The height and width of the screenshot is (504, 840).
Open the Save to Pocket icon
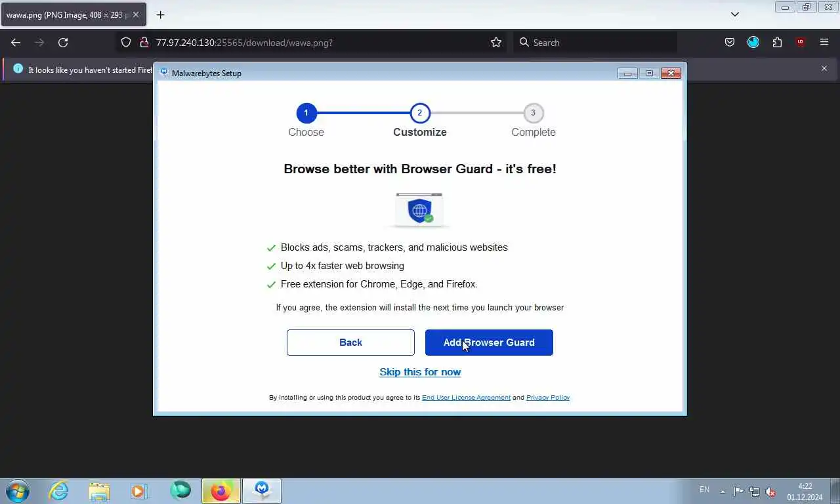tap(730, 43)
